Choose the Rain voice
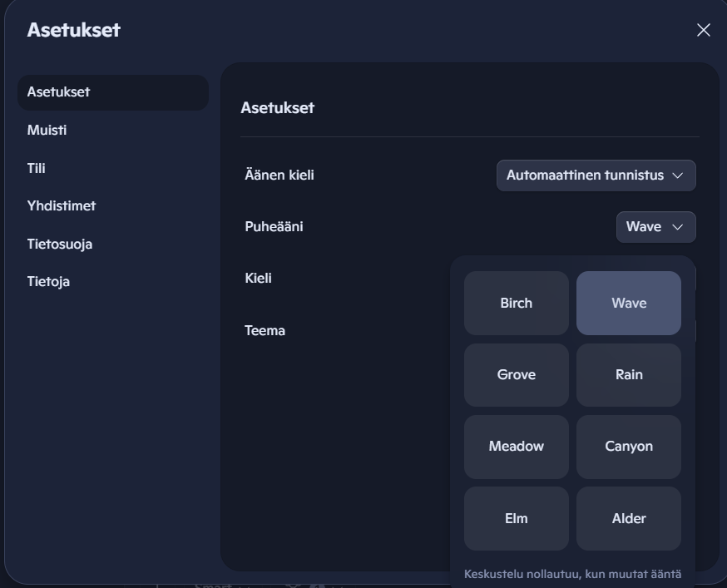 click(628, 375)
